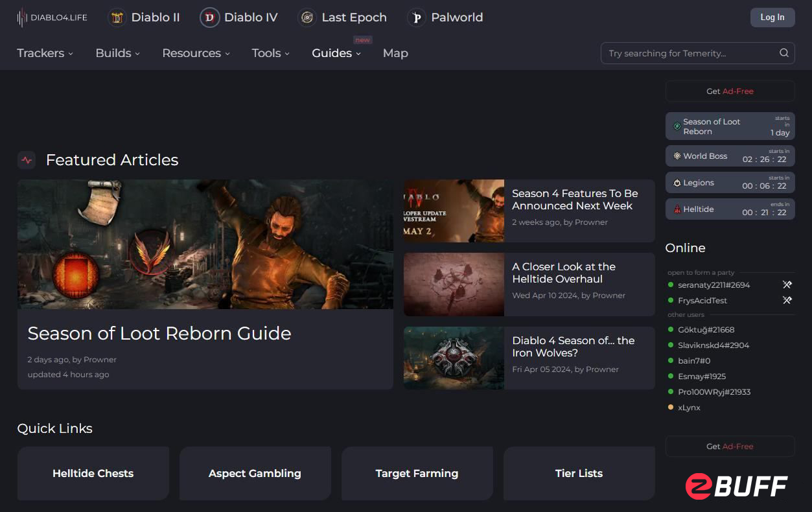
Task: Open A Closer Look at Helltide Overhaul article
Action: (x=564, y=273)
